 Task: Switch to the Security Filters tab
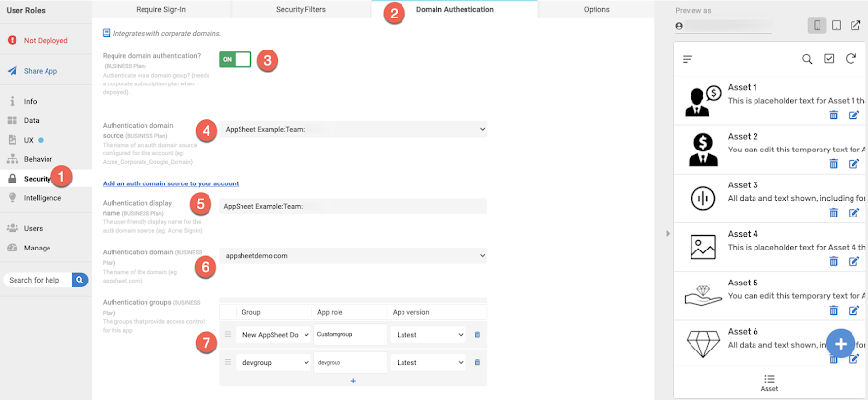tap(302, 10)
